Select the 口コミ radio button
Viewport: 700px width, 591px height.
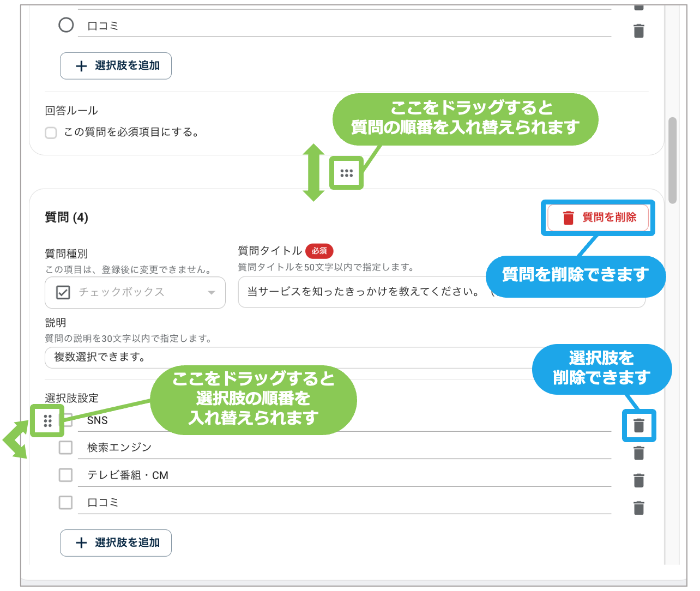tap(66, 25)
